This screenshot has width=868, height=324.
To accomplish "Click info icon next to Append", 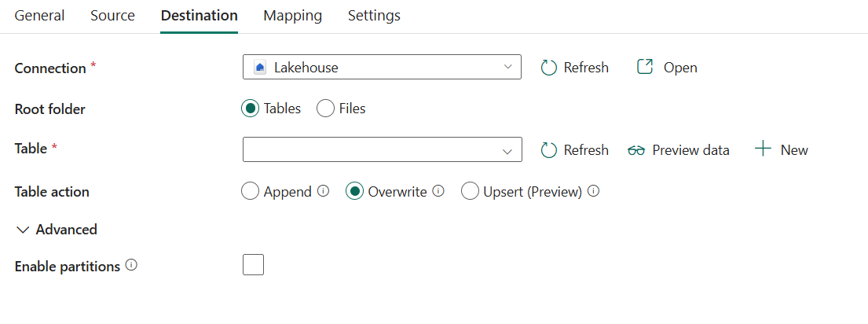I will pyautogui.click(x=323, y=191).
